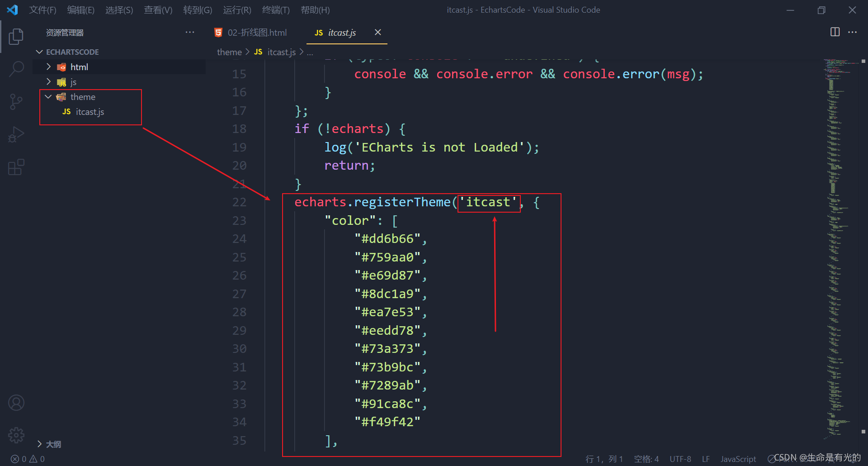
Task: Click the return keyword on line 20
Action: [x=346, y=166]
